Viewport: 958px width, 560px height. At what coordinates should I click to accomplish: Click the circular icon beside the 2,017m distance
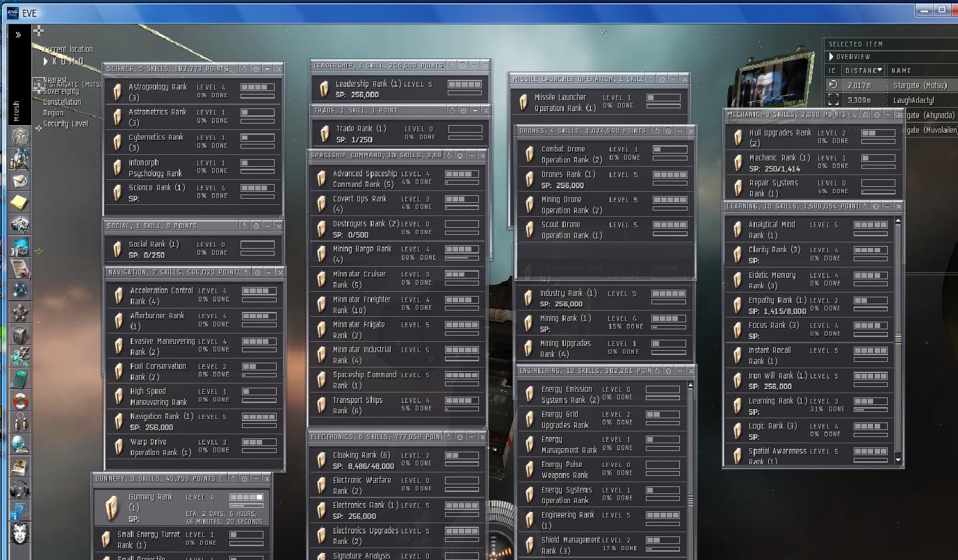pos(834,85)
